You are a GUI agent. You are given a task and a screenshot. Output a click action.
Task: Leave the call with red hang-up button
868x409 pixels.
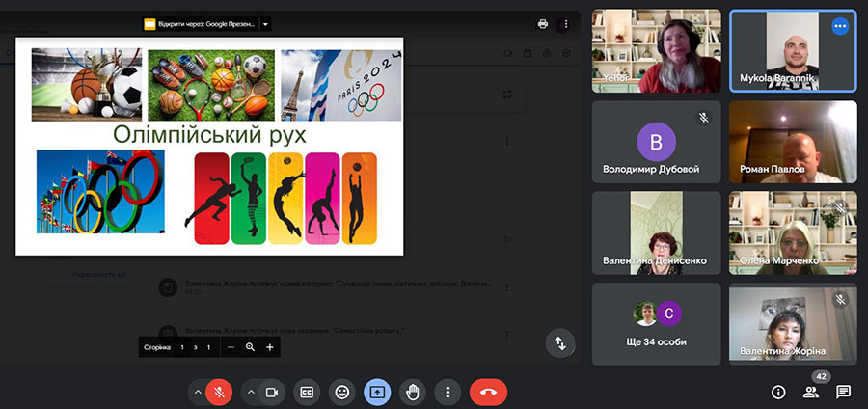coord(488,393)
